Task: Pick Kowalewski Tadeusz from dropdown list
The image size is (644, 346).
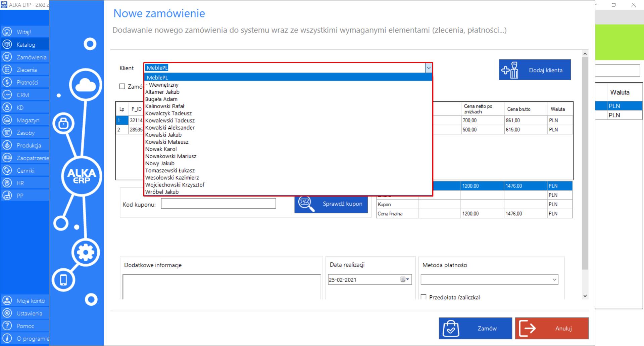Action: coord(288,120)
